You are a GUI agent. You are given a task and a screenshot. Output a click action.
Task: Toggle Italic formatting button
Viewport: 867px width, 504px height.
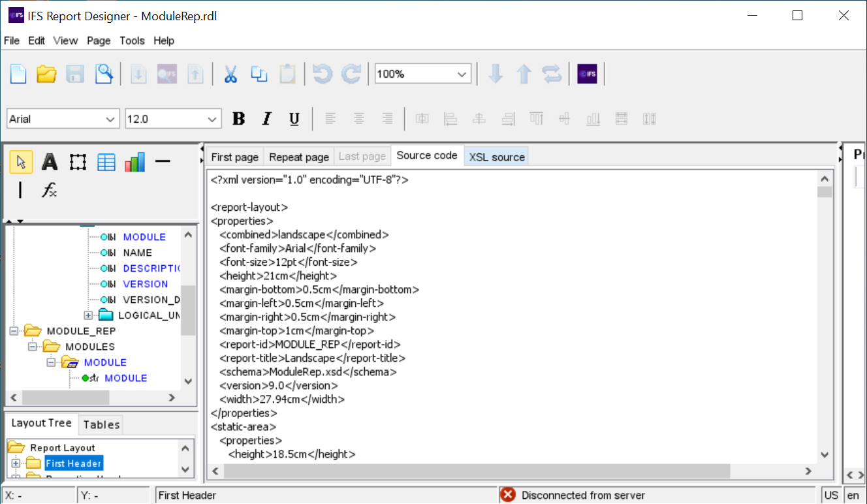point(266,119)
